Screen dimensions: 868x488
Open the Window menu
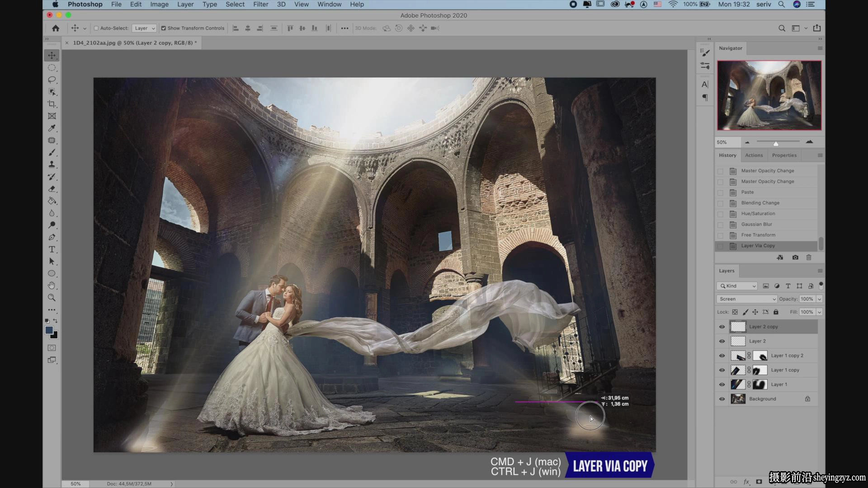click(330, 5)
